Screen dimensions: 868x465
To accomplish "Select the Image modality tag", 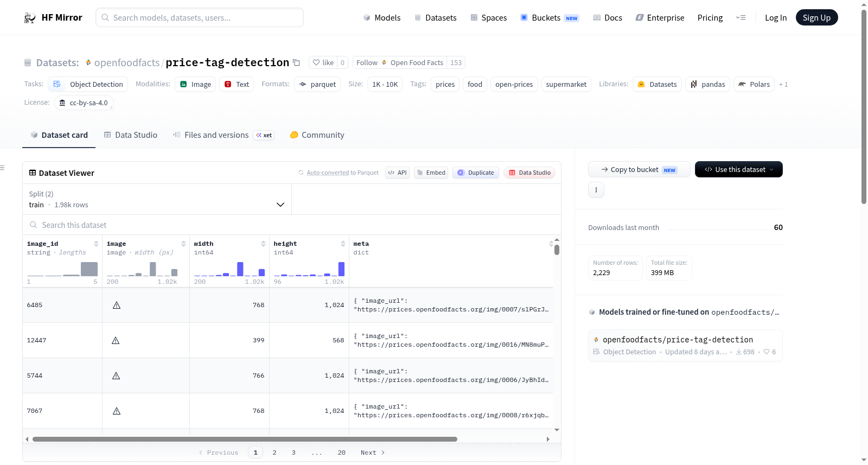I will pos(195,84).
